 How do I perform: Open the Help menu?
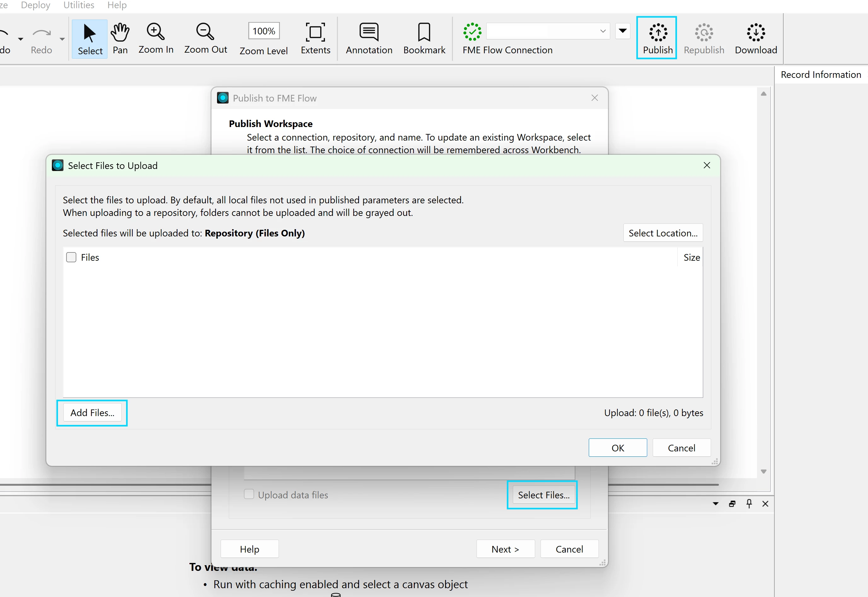pos(117,5)
